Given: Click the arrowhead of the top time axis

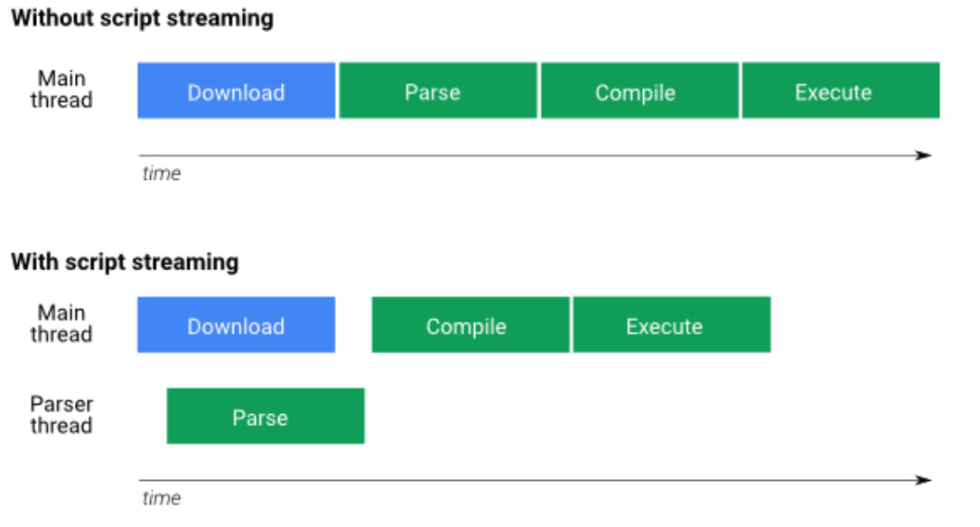Looking at the screenshot, I should click(923, 155).
